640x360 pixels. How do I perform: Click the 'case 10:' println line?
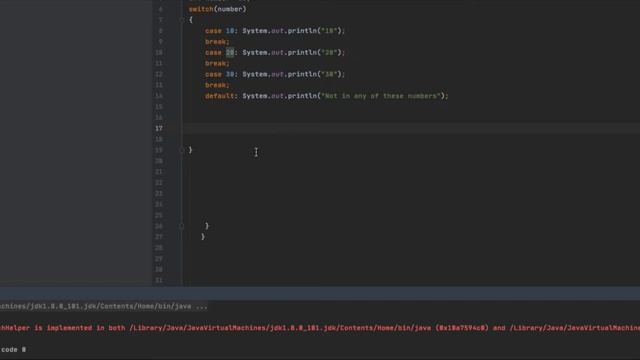click(275, 31)
